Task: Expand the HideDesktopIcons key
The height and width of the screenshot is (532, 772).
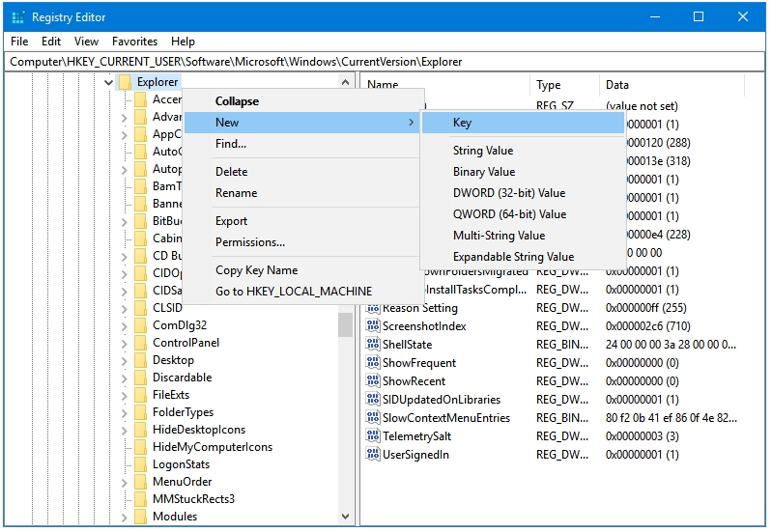Action: [124, 431]
